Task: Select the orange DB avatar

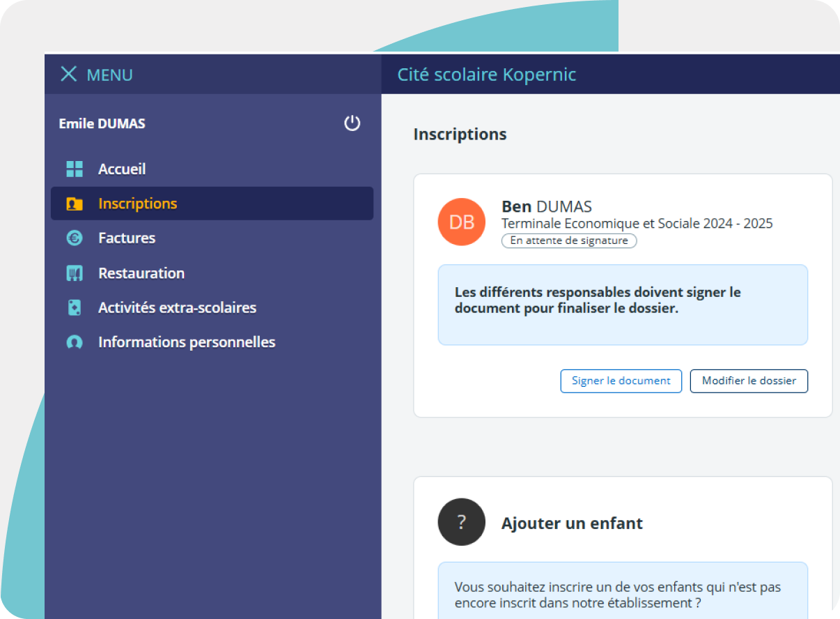Action: [x=461, y=222]
